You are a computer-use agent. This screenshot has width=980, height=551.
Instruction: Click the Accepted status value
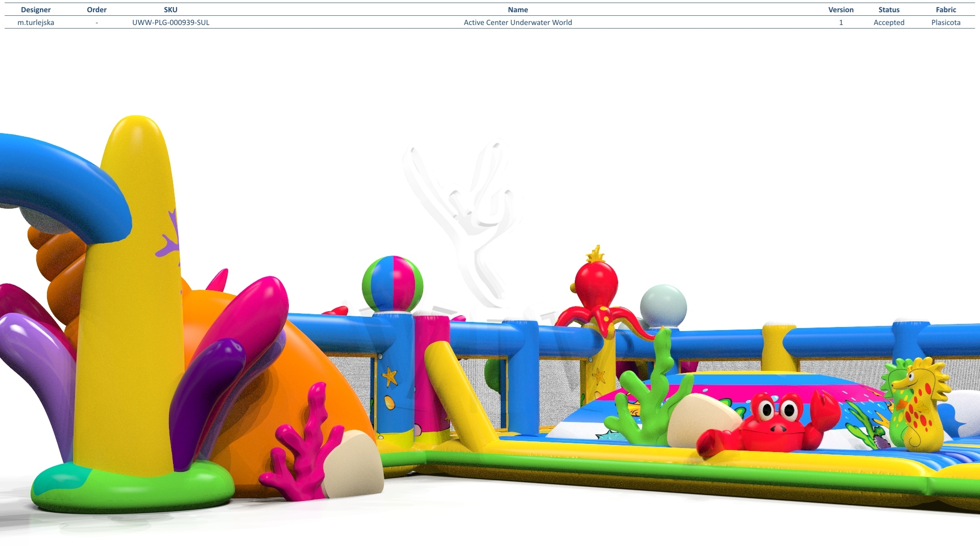[x=889, y=22]
